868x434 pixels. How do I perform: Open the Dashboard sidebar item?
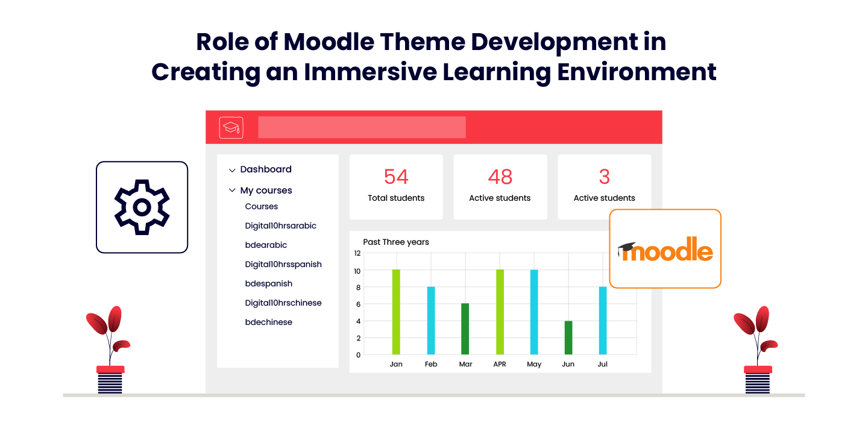click(265, 169)
